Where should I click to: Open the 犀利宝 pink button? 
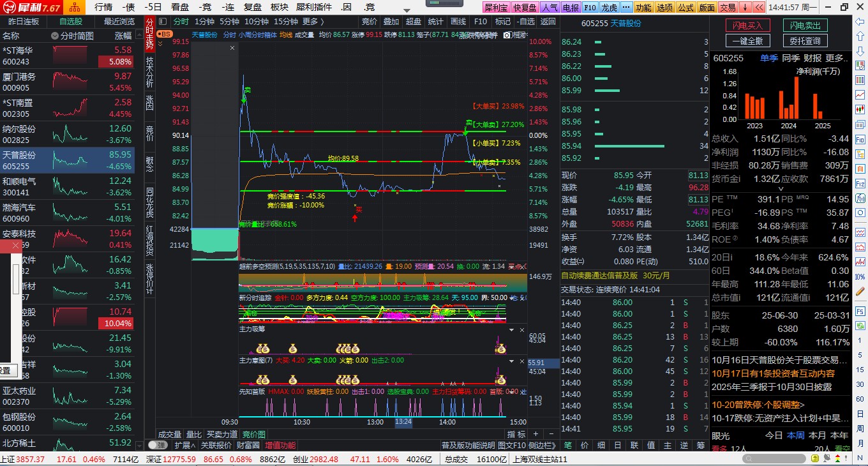(497, 8)
